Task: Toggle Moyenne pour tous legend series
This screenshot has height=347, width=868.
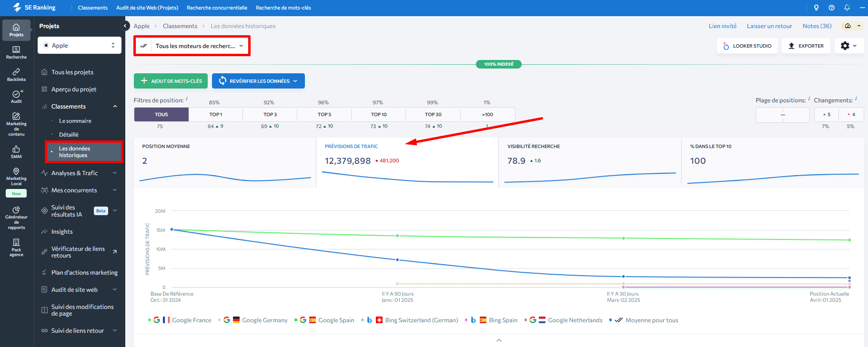Action: pos(643,320)
